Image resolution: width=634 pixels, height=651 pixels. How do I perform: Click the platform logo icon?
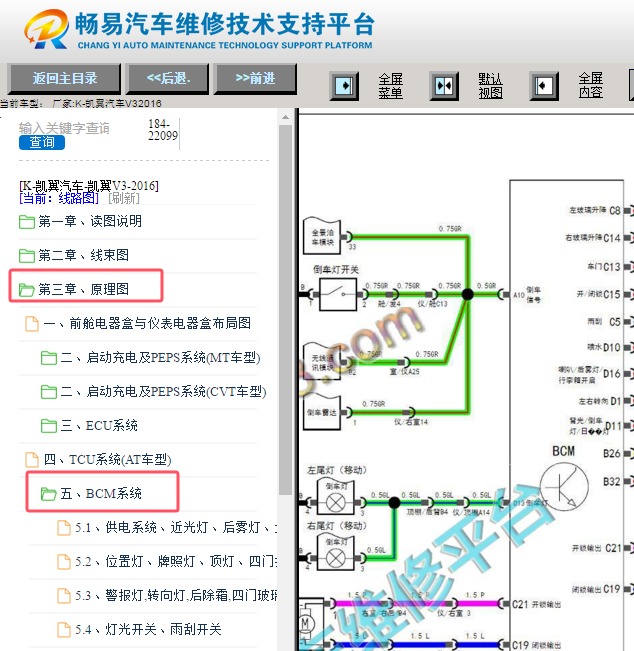tap(47, 29)
